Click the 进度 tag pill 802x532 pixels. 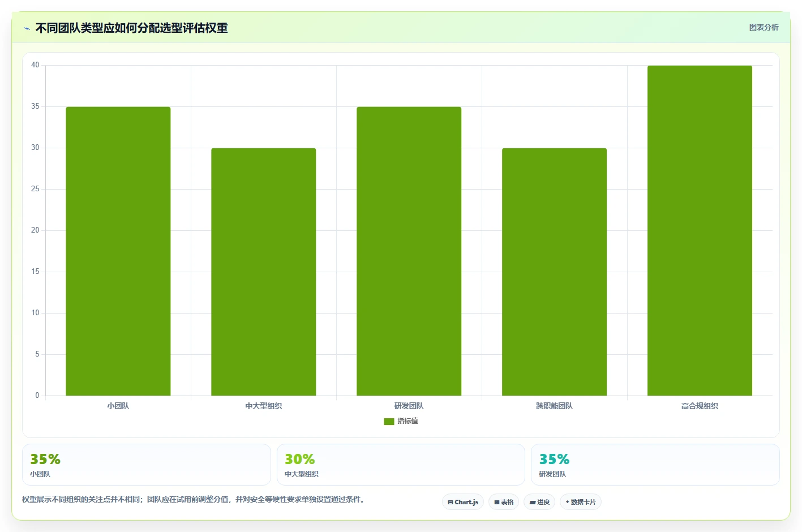click(x=539, y=502)
